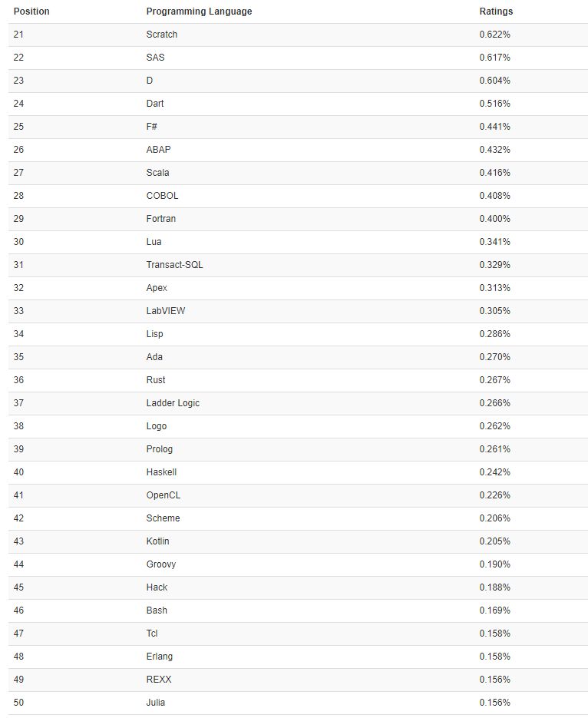Click the Position column header
This screenshot has height=718, width=588.
[31, 12]
